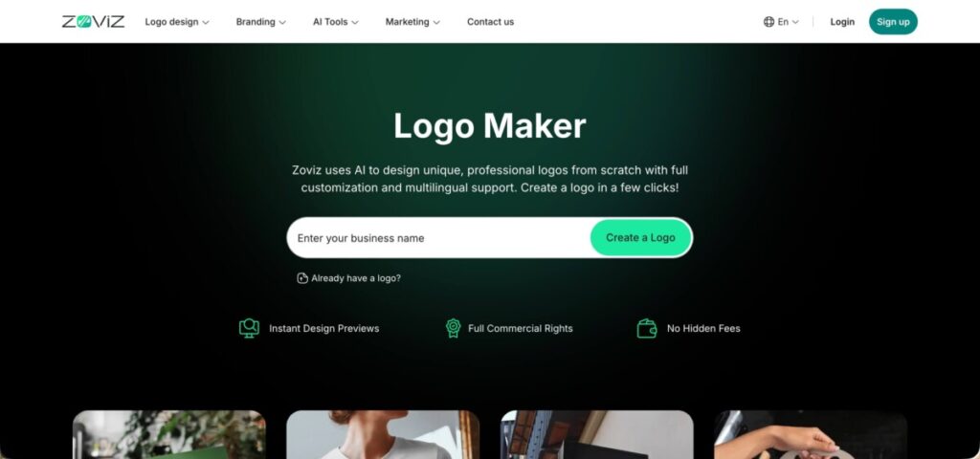Open the AI Tools dropdown
Viewport: 980px width, 459px height.
336,22
